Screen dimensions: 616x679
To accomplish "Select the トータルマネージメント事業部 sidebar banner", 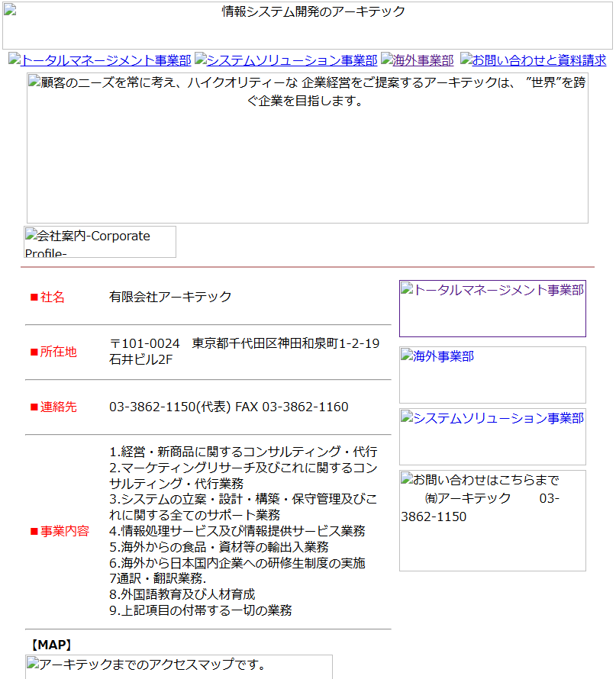I will [492, 308].
